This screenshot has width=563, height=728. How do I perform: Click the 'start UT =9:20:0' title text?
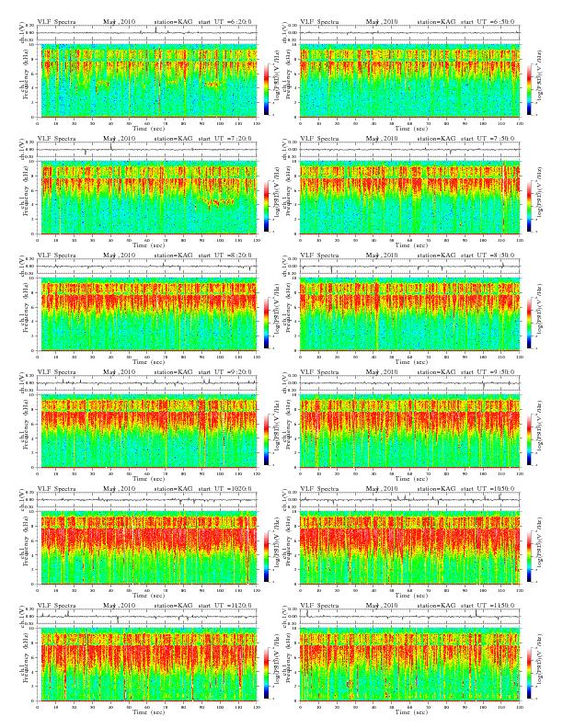[225, 372]
